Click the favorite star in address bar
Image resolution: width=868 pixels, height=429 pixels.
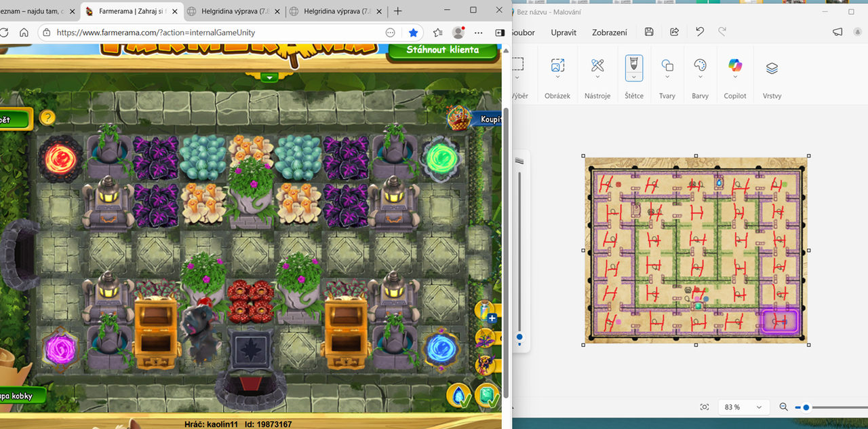[x=413, y=32]
